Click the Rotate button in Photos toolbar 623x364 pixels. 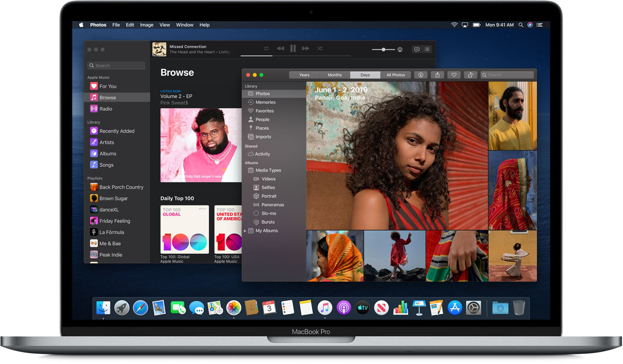(470, 75)
